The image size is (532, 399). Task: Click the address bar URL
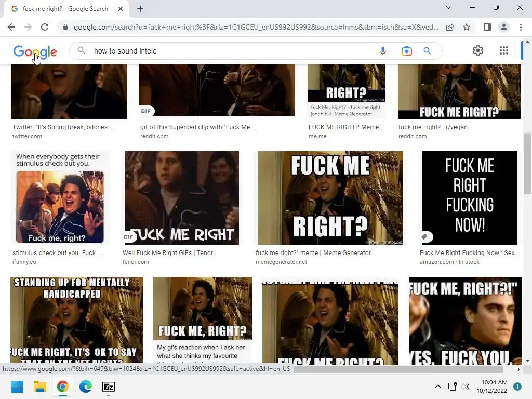256,27
